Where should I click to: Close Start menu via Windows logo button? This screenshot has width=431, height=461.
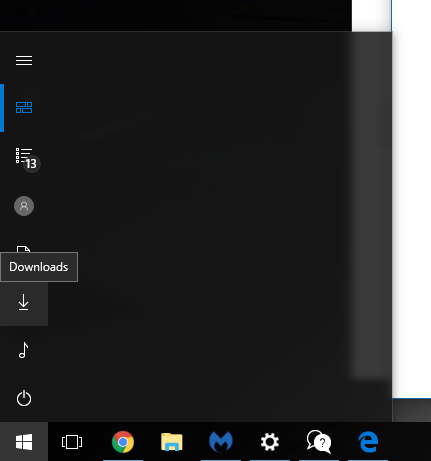[x=24, y=442]
